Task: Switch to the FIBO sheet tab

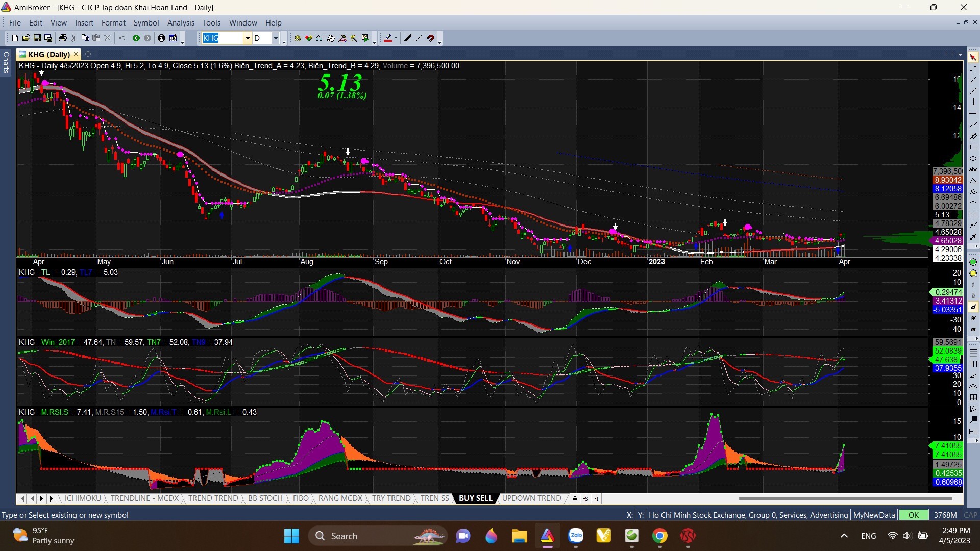Action: 301,498
